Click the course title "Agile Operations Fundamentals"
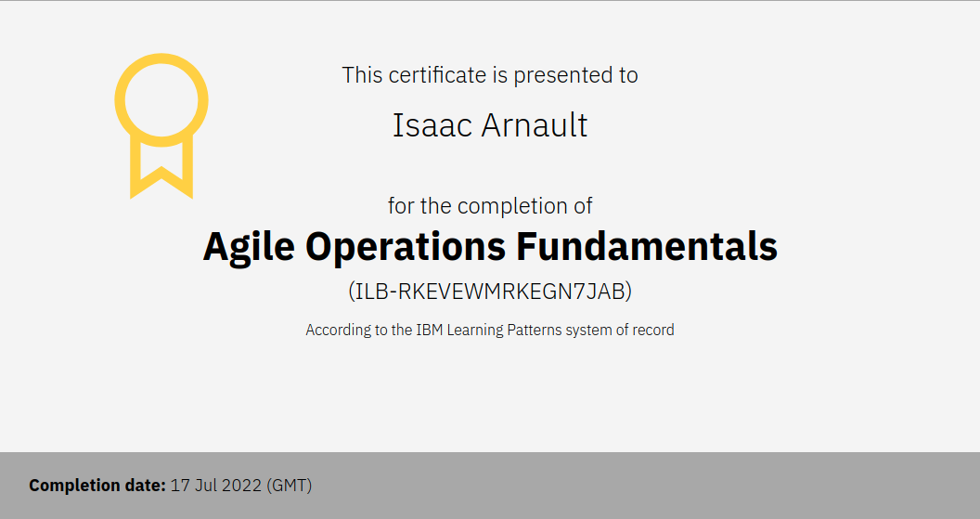The image size is (980, 519). point(490,246)
